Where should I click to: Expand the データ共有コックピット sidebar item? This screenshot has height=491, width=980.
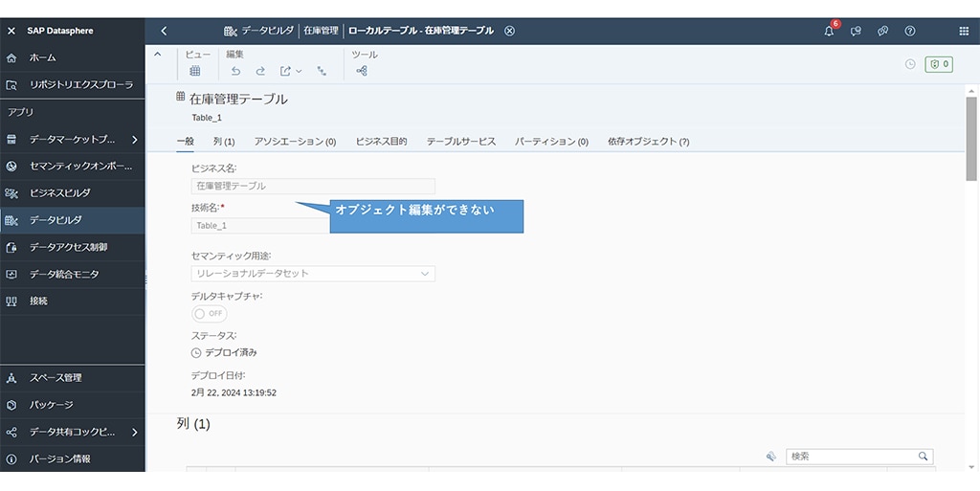tap(135, 432)
